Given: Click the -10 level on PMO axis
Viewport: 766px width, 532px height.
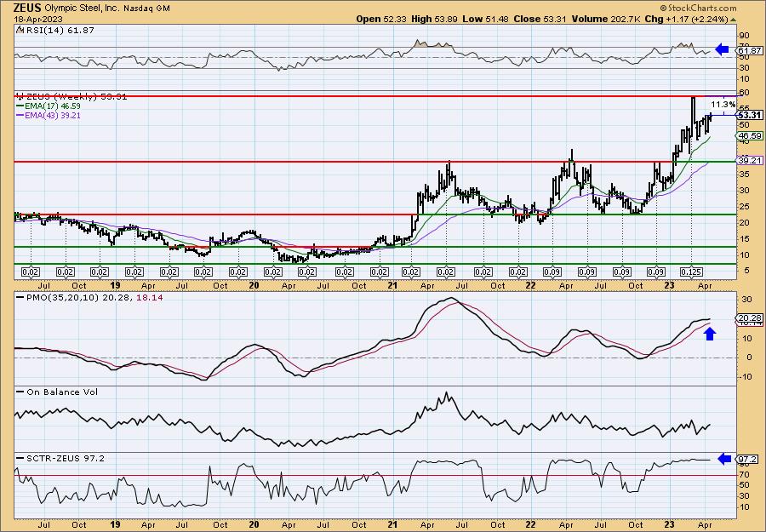Looking at the screenshot, I should click(744, 376).
